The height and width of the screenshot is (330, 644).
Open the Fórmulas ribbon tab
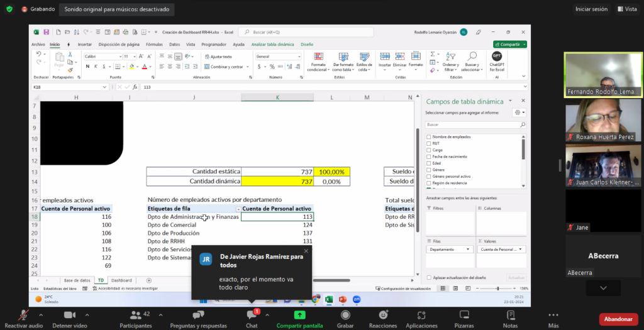[x=154, y=45]
